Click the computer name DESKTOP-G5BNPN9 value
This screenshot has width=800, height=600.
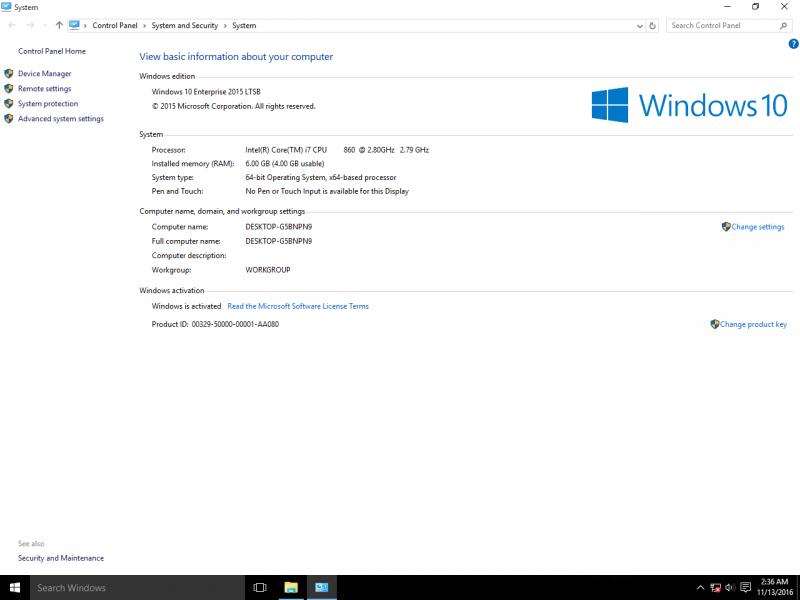pos(279,227)
